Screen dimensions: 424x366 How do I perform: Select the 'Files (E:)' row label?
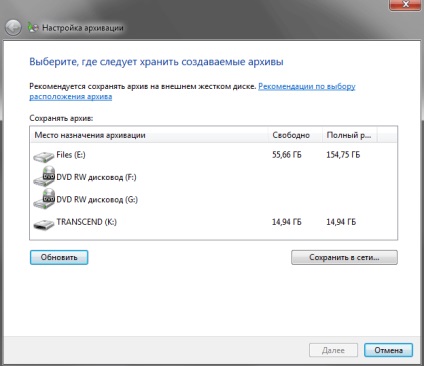pyautogui.click(x=71, y=155)
